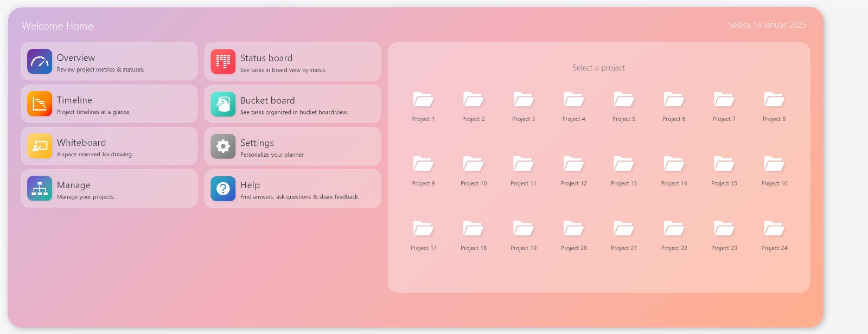This screenshot has height=334, width=868.
Task: Click the date Selasa, 14 Januari 2025
Action: (767, 25)
